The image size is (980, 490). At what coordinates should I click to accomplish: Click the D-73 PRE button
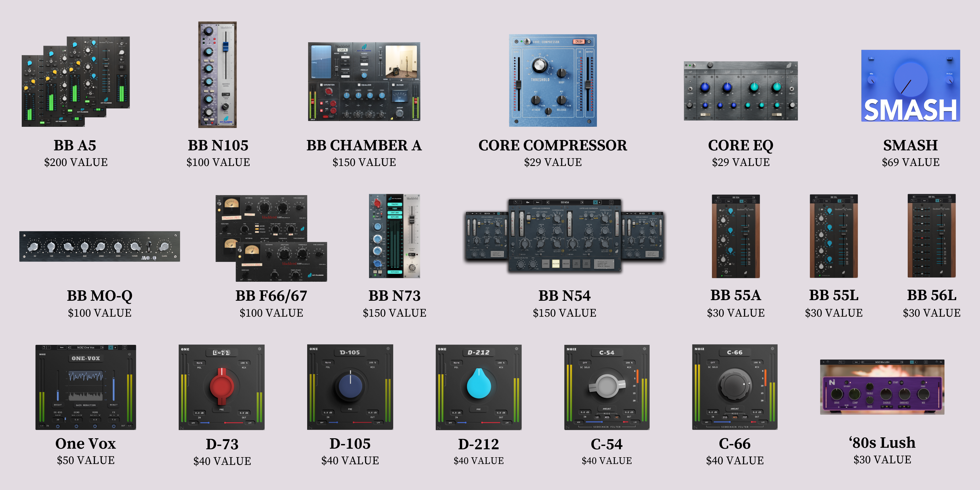tap(221, 409)
